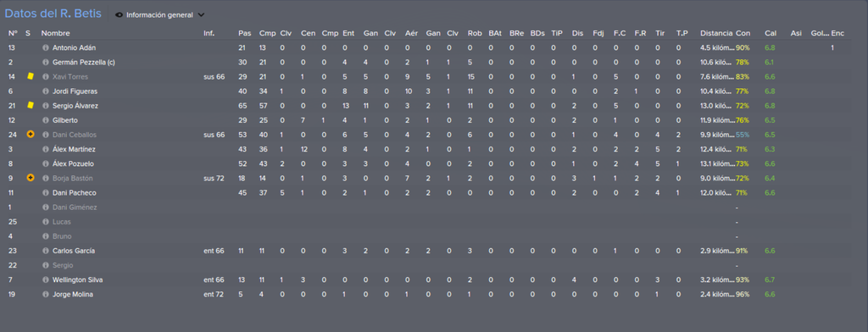Click info icon beside Jorge Molina
Viewport: 868px width, 332px height.
tap(46, 295)
